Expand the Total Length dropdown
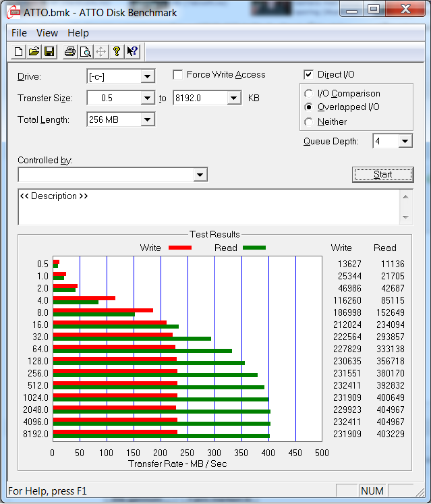The width and height of the screenshot is (431, 504). (148, 119)
